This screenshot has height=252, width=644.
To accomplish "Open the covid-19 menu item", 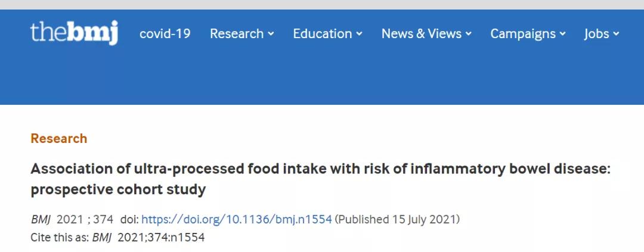I will (165, 33).
